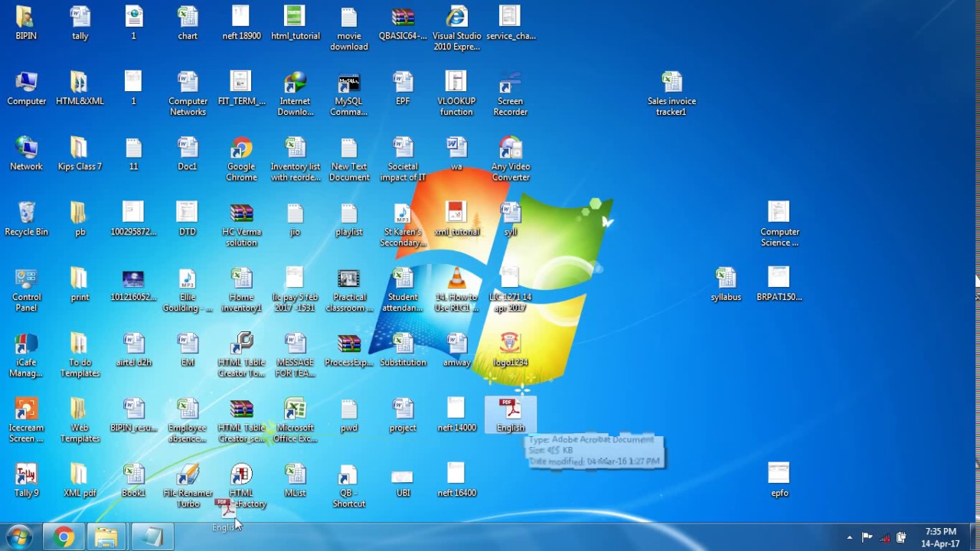Viewport: 980px width, 551px height.
Task: Select the Employee absence Excel file
Action: [188, 409]
